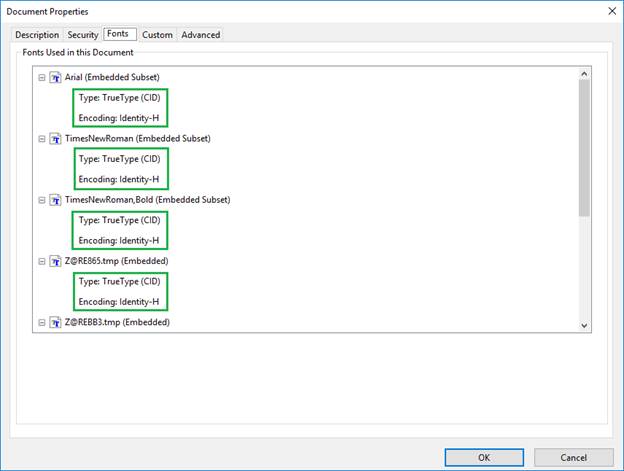
Task: Click the TimesNewRoman font icon
Action: 55,138
